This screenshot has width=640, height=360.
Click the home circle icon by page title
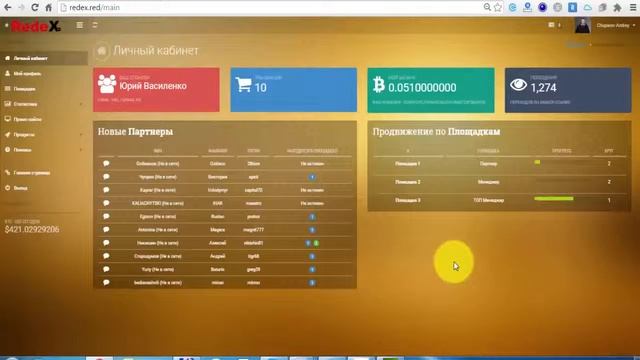click(x=102, y=51)
